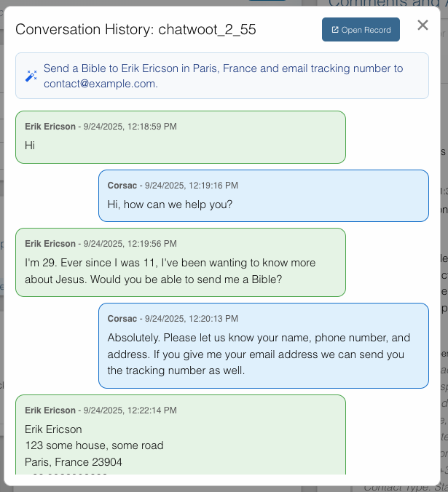This screenshot has height=492, width=448.
Task: Click "Erik Ericson" name on the first message
Action: 50,127
